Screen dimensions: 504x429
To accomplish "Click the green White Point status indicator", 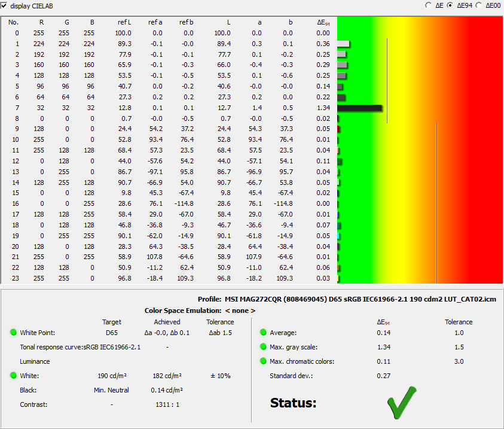I will click(x=13, y=332).
